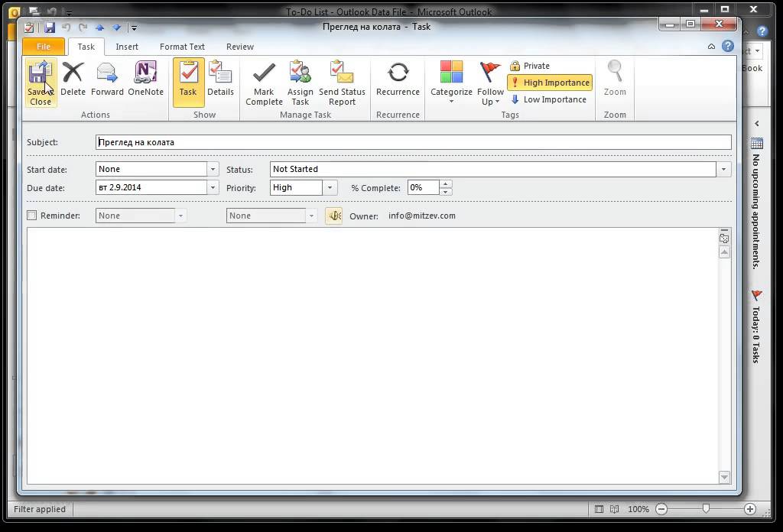Viewport: 783px width, 532px height.
Task: Show the Task view
Action: coord(188,83)
